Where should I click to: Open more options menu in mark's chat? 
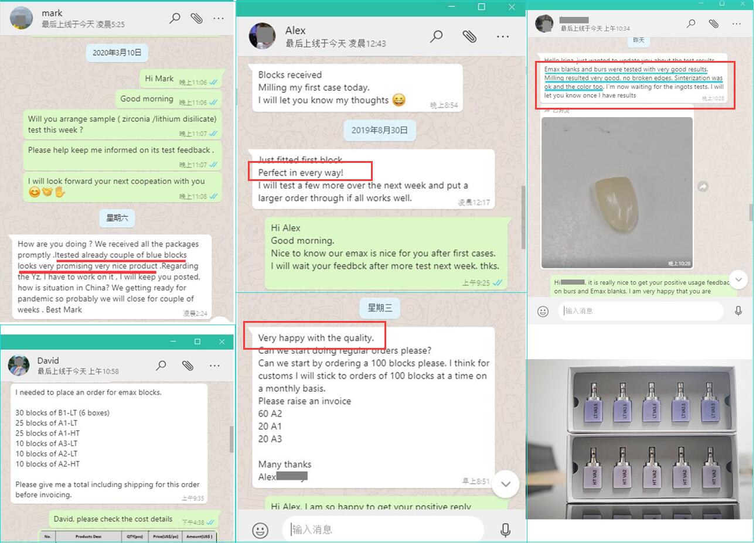tap(219, 18)
